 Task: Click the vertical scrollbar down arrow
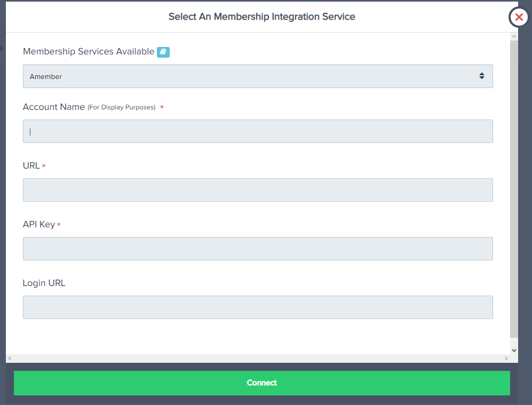point(514,350)
